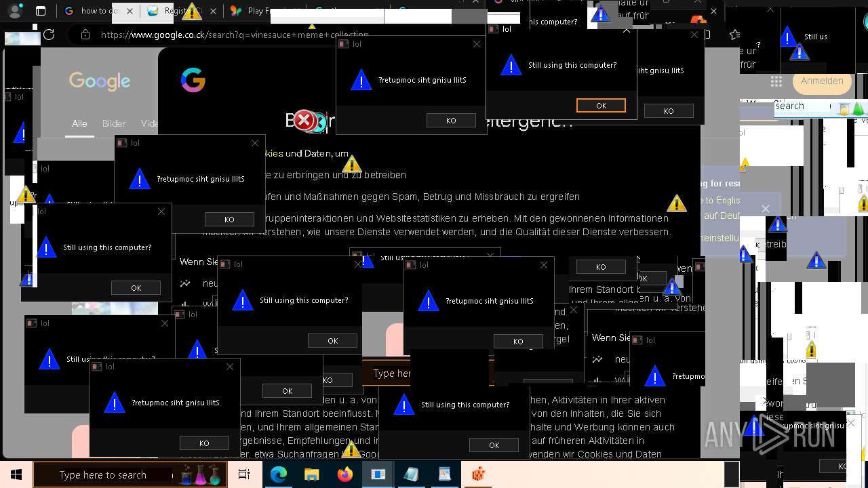
Task: Click KO in dialog beside the red error icon
Action: tap(451, 121)
